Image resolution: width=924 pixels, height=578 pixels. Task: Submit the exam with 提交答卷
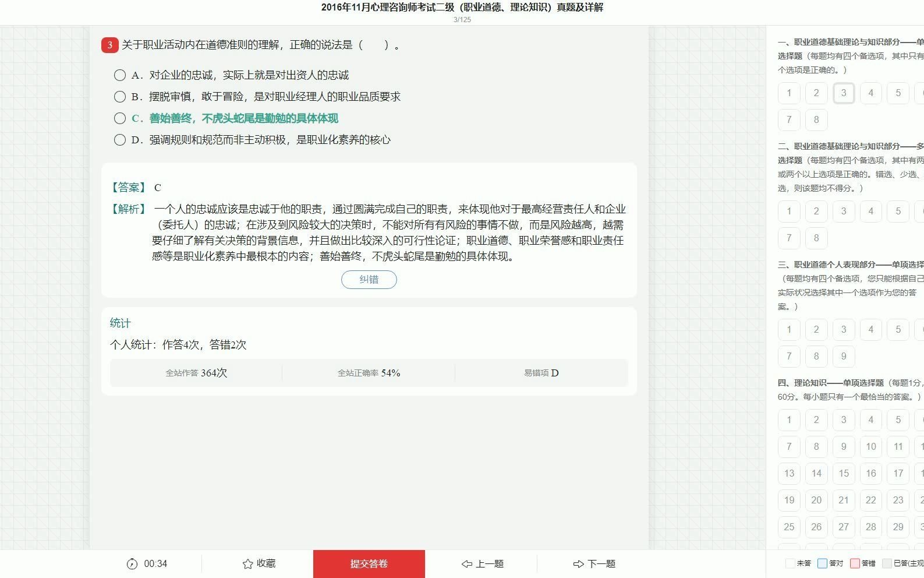[369, 563]
